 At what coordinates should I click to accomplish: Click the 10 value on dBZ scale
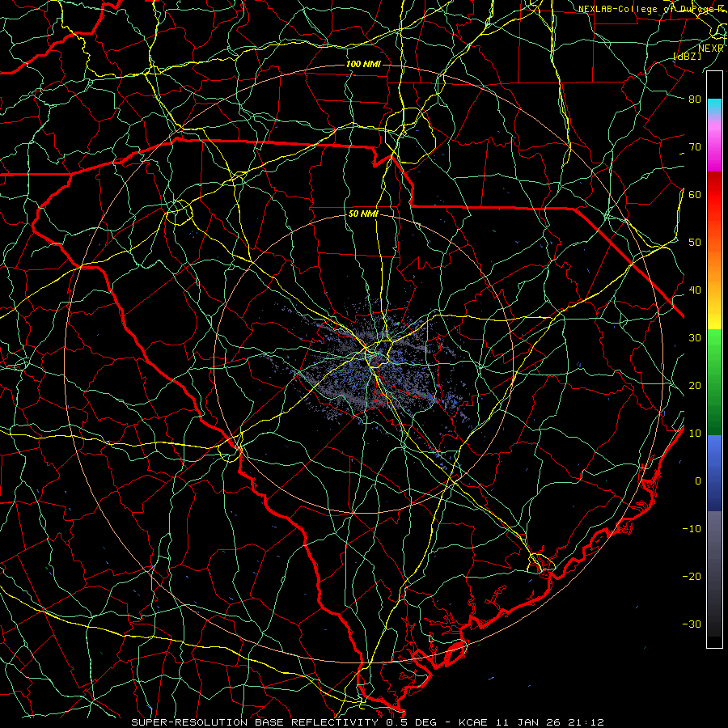[695, 434]
